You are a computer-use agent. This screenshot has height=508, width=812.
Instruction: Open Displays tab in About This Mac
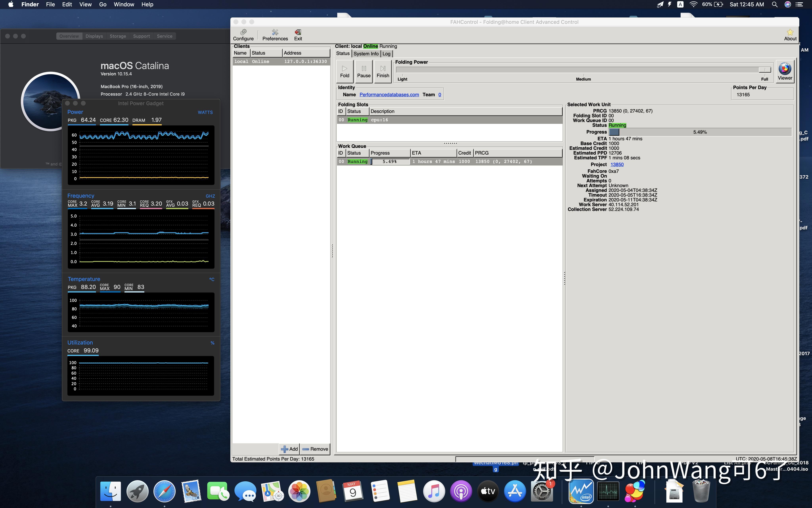(x=94, y=36)
